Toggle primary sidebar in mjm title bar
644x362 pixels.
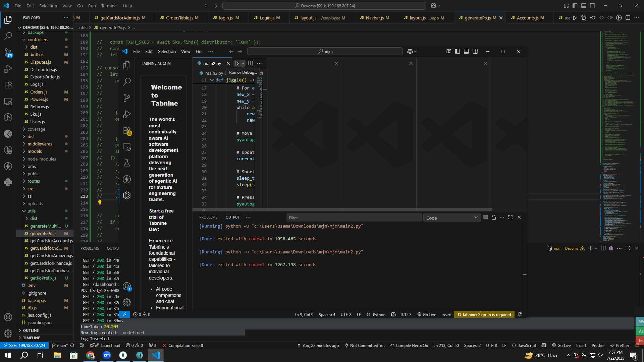458,51
